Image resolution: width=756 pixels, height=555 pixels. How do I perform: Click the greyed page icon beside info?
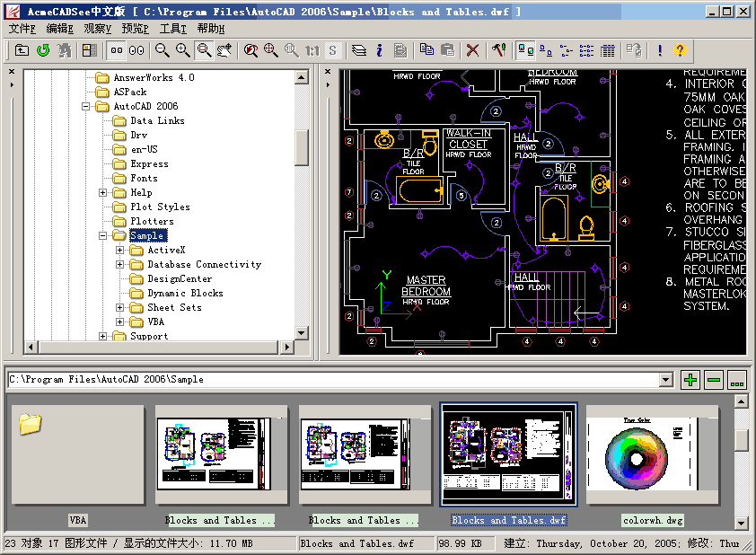coord(400,50)
